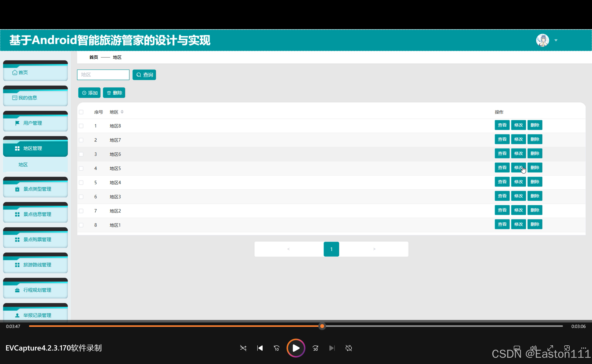Open user avatar dropdown arrow

[556, 40]
